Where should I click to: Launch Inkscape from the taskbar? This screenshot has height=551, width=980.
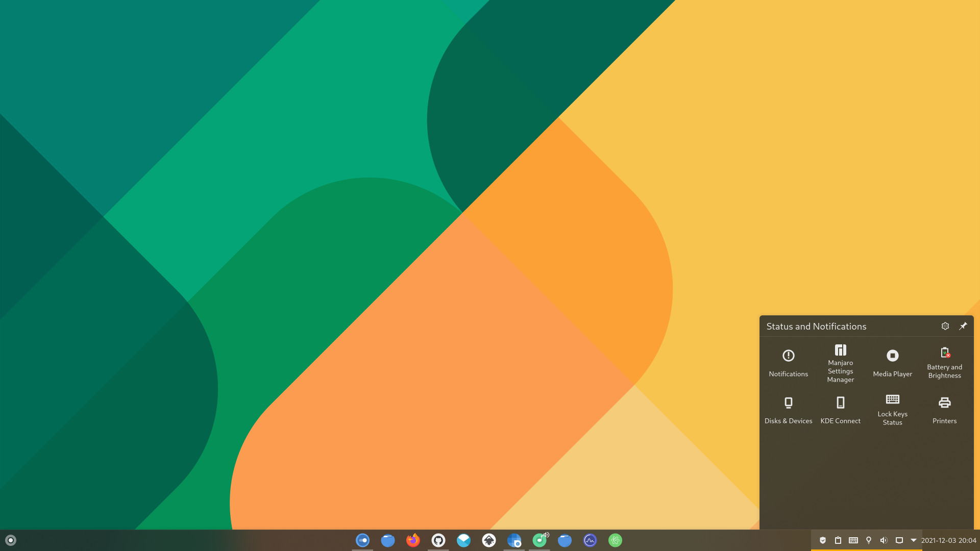489,540
